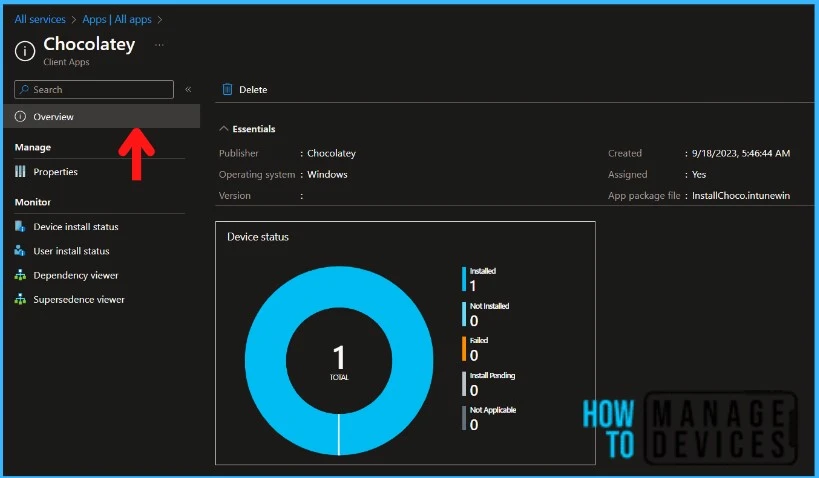The height and width of the screenshot is (478, 819).
Task: Click the Not Installed legend label
Action: point(489,306)
